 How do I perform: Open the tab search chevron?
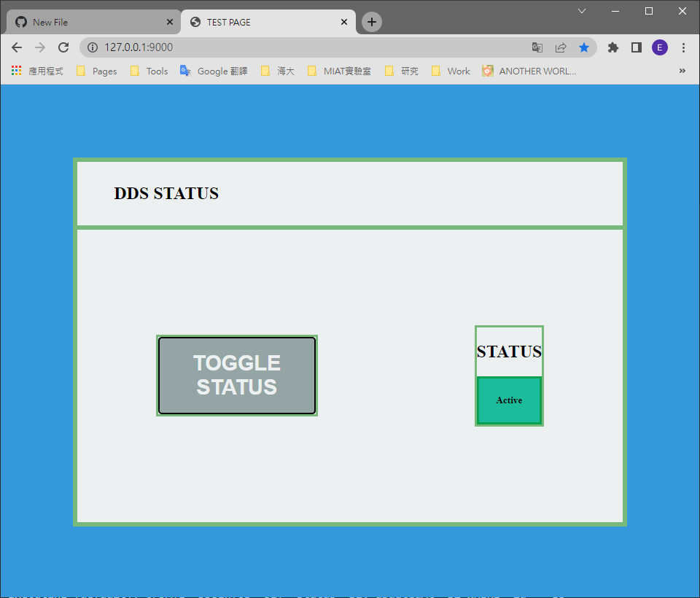click(582, 11)
